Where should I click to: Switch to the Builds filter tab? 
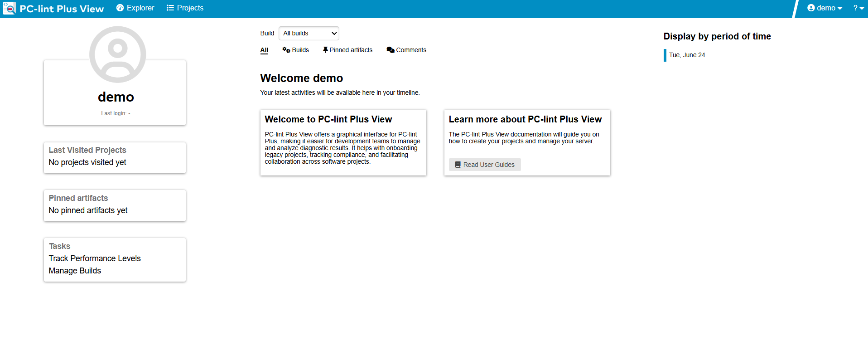[x=300, y=50]
